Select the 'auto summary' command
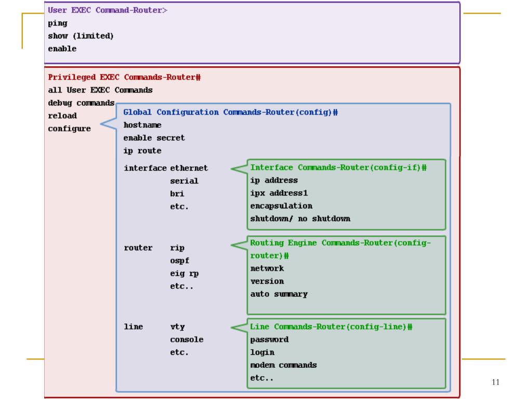Screen dimensions: 532x399 click(279, 295)
